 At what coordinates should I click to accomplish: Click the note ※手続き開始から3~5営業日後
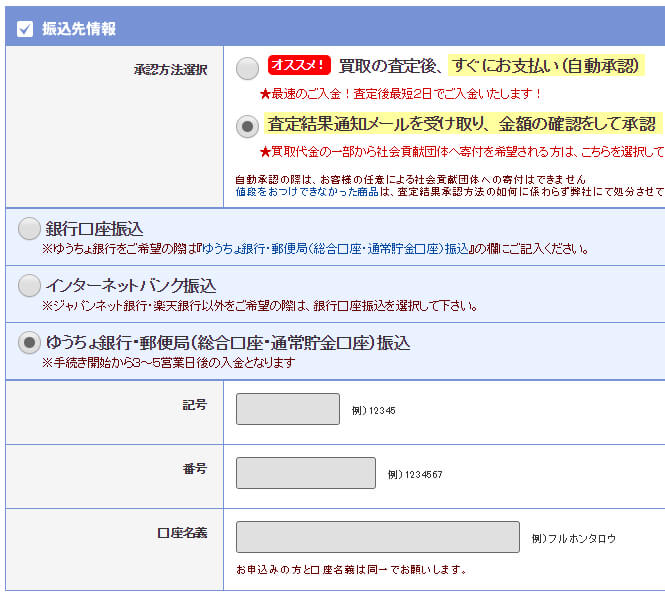coord(168,363)
